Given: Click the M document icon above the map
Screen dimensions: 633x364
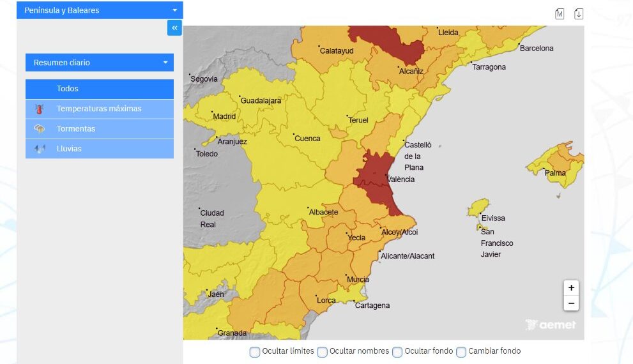Looking at the screenshot, I should pyautogui.click(x=560, y=13).
